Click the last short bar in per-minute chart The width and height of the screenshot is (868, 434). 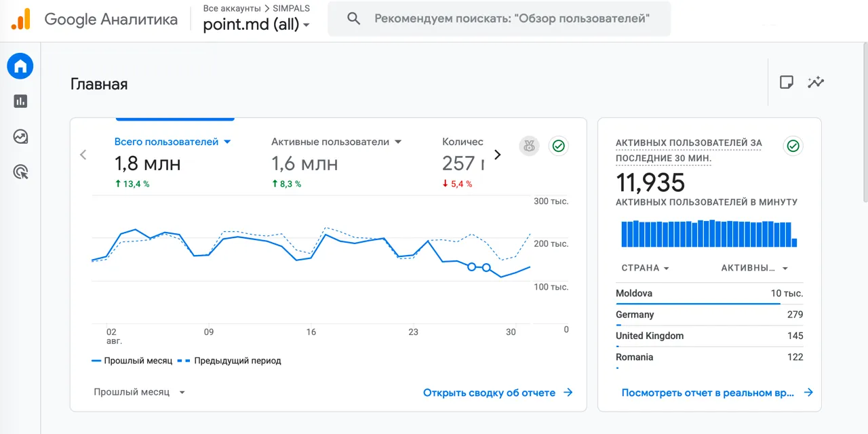[794, 243]
